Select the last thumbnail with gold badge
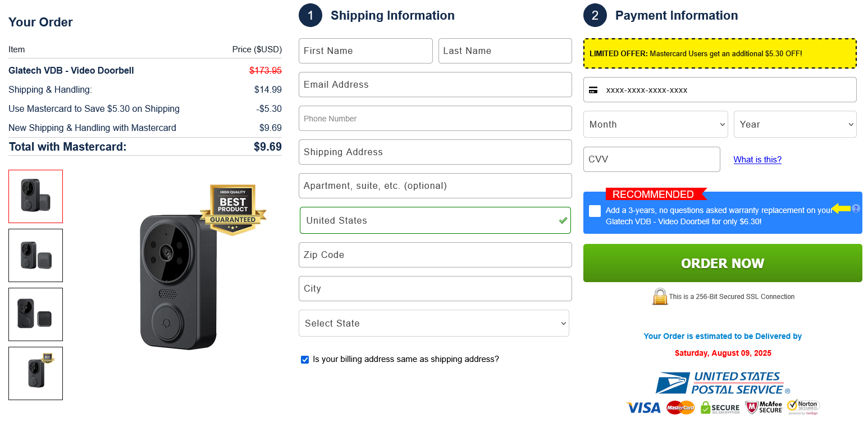The height and width of the screenshot is (426, 868). click(35, 373)
